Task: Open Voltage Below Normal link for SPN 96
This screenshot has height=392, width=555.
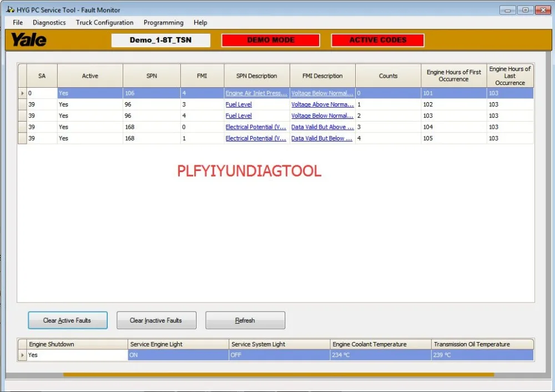Action: coord(322,116)
